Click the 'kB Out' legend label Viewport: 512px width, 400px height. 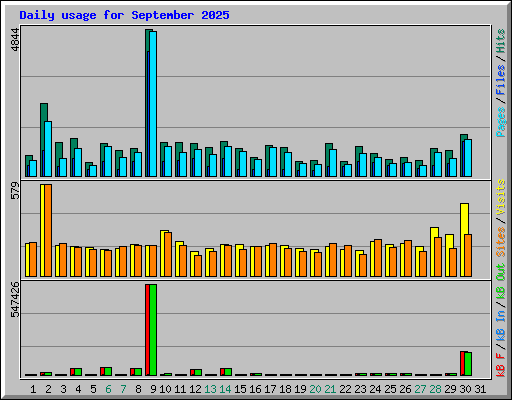pyautogui.click(x=501, y=281)
